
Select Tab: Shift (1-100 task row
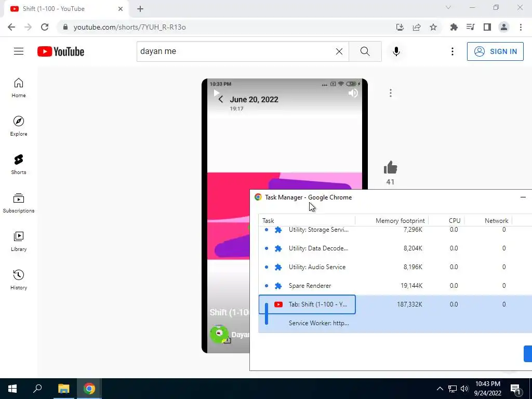click(395, 304)
